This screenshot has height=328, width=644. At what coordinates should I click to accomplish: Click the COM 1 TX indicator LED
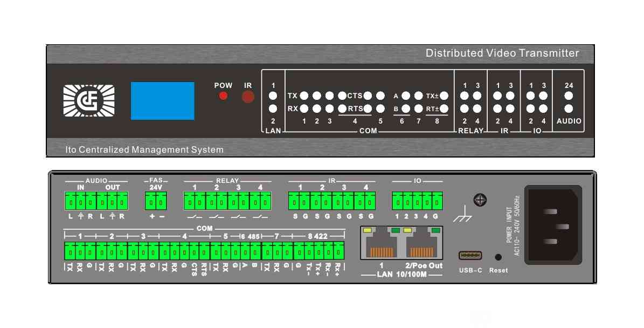point(304,96)
